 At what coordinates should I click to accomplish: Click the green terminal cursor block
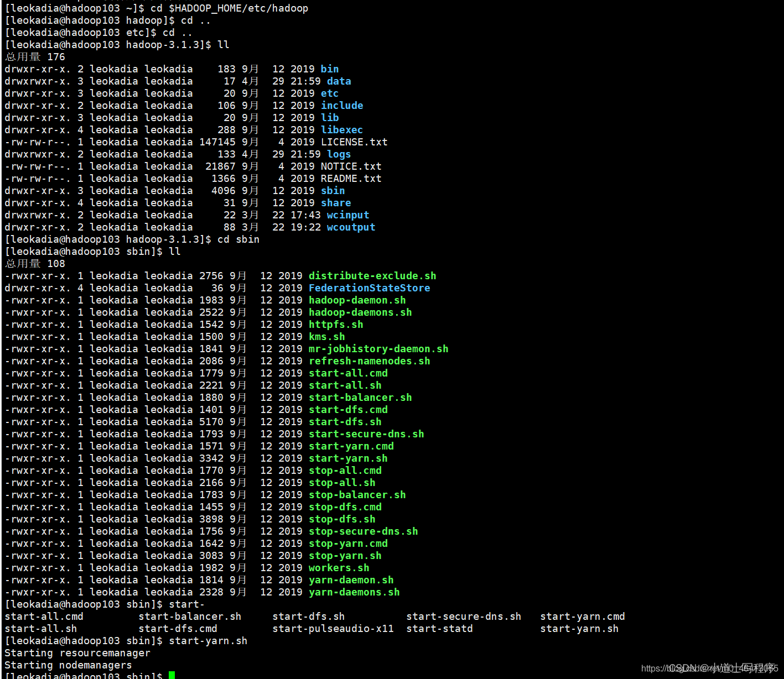(172, 675)
